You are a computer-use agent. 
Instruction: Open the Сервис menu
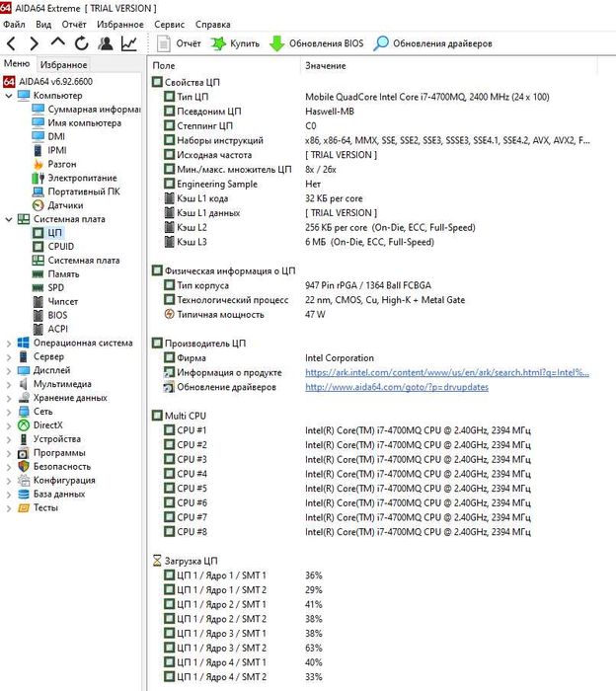coord(169,25)
